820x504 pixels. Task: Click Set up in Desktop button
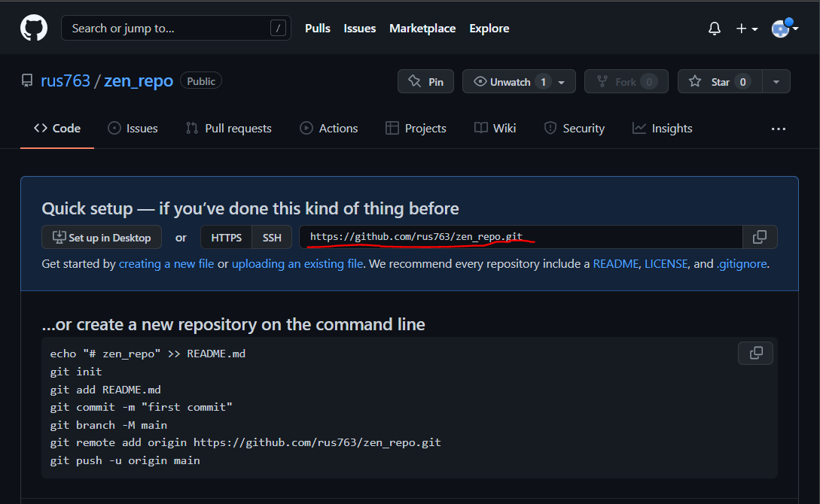point(102,238)
